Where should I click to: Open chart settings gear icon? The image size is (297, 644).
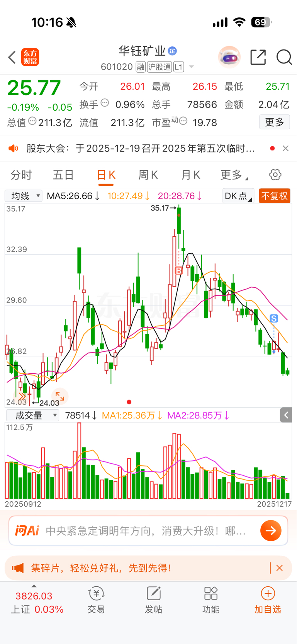(x=275, y=175)
